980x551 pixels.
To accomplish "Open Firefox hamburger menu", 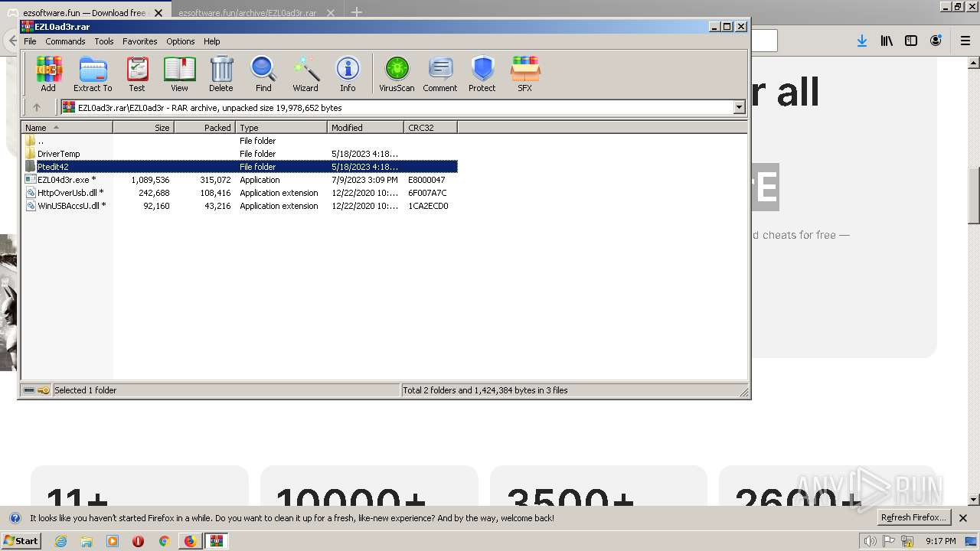I will tap(965, 41).
